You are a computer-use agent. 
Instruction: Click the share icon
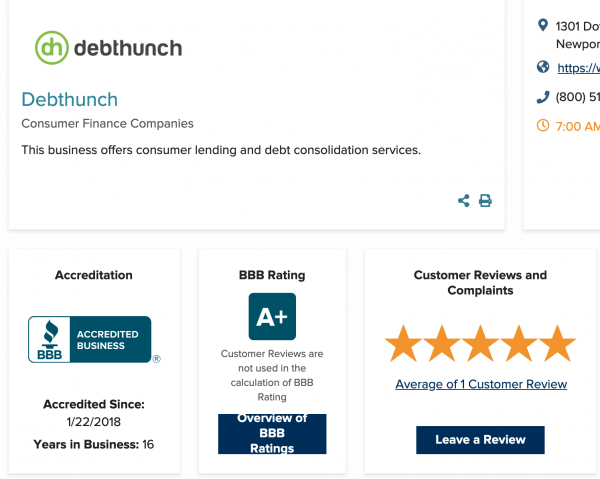464,201
